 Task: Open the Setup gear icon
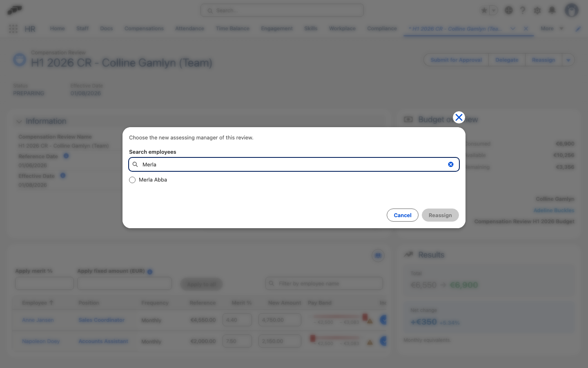(537, 10)
